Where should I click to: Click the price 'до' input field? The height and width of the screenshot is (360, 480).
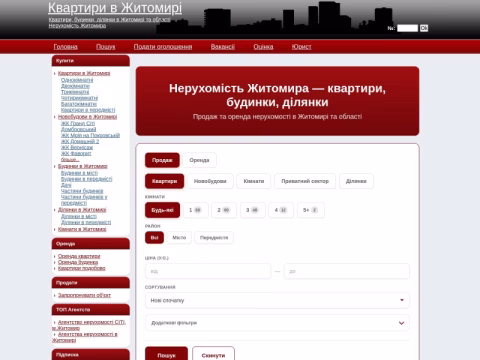pos(347,271)
